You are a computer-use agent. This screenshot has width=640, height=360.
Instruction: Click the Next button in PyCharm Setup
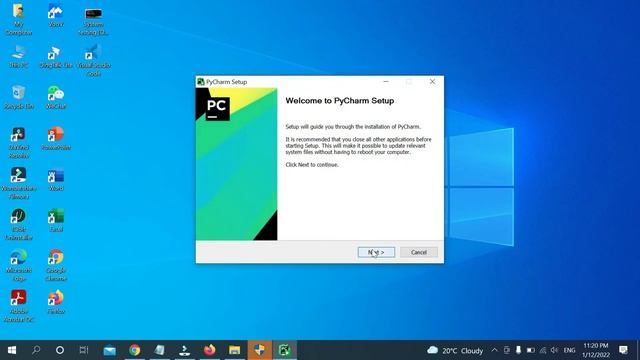(376, 252)
